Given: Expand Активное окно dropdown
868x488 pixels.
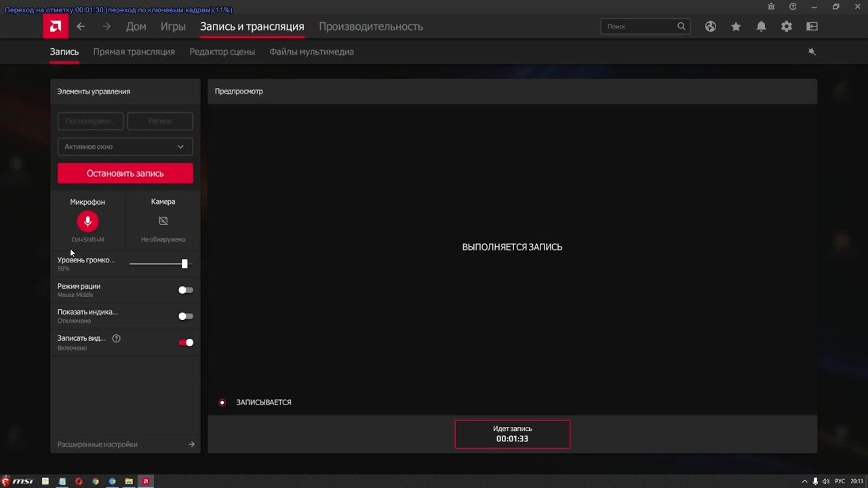Looking at the screenshot, I should [x=125, y=147].
